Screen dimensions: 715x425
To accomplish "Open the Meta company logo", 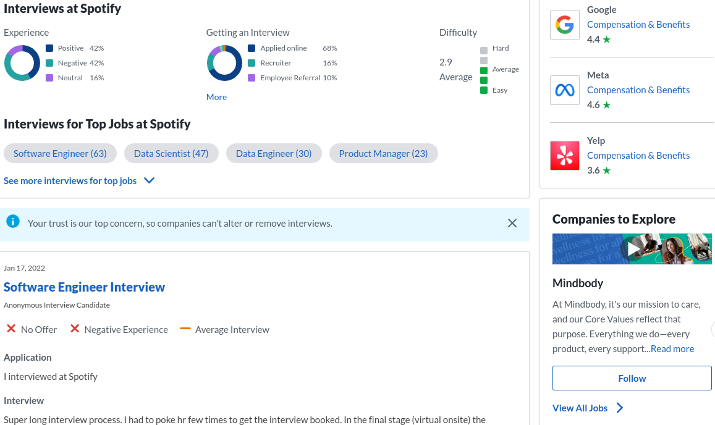I will pos(565,90).
